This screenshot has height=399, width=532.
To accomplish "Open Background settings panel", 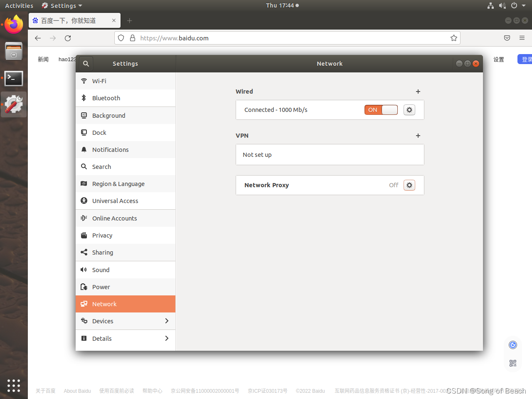I will click(126, 116).
